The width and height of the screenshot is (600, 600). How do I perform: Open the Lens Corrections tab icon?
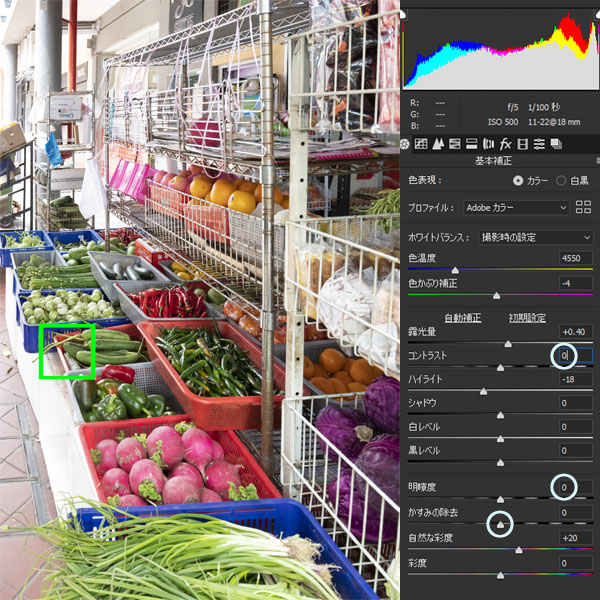coord(489,144)
